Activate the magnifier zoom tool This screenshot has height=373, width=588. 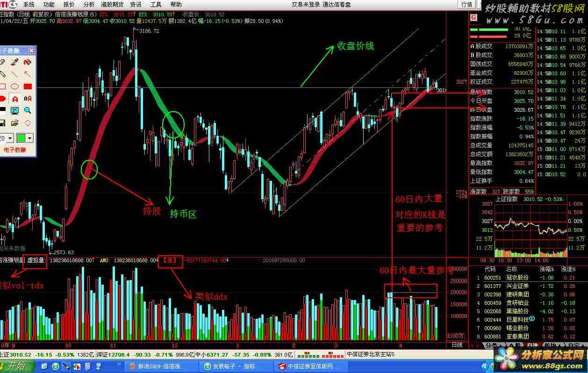tap(28, 110)
